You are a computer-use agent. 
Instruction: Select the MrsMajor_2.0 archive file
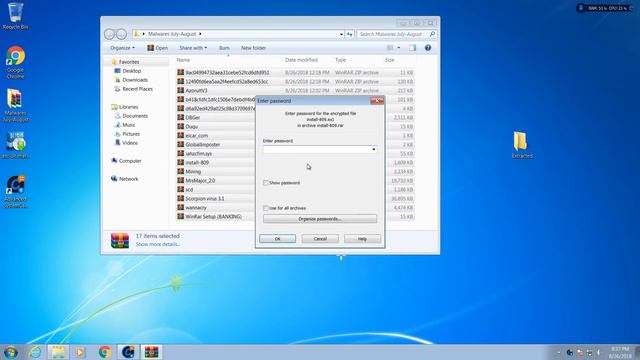tap(200, 180)
